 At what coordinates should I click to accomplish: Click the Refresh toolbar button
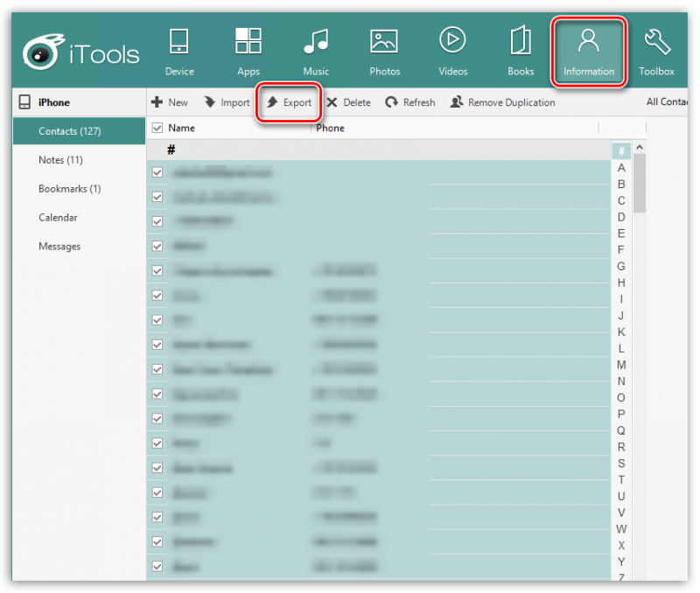coord(410,102)
